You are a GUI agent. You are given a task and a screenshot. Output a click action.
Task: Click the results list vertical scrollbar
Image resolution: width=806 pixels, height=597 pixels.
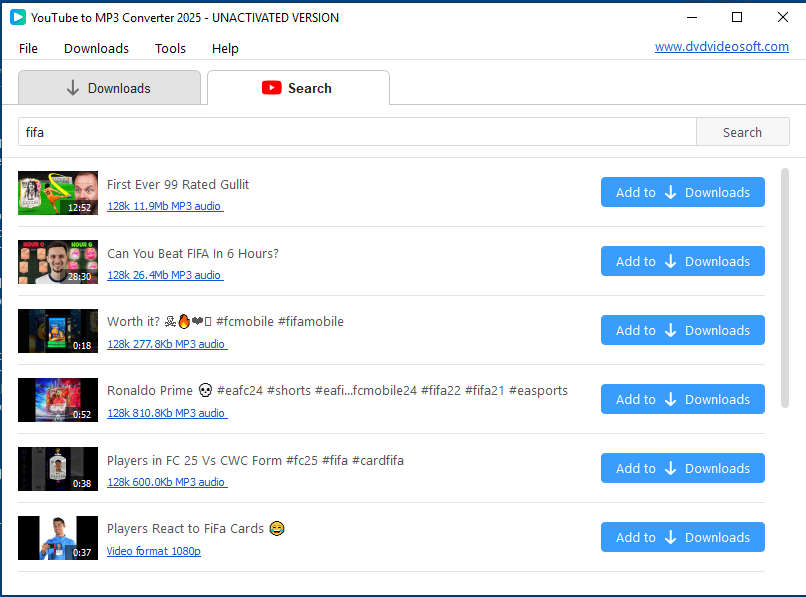click(784, 288)
